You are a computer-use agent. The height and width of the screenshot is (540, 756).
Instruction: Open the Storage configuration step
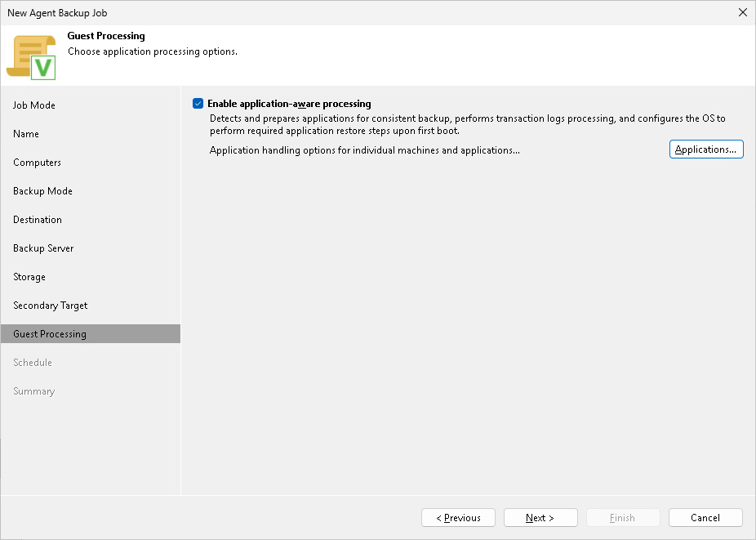[x=29, y=276]
